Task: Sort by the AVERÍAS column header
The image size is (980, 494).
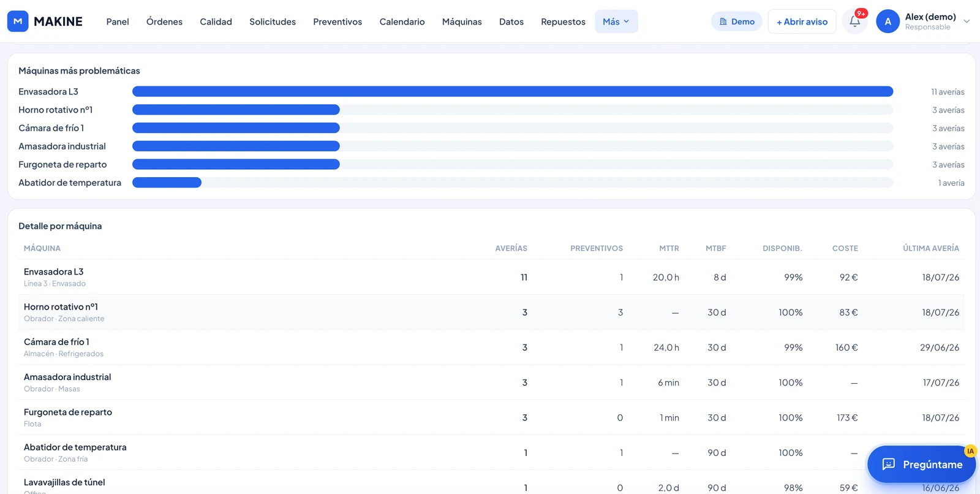Action: pos(511,248)
